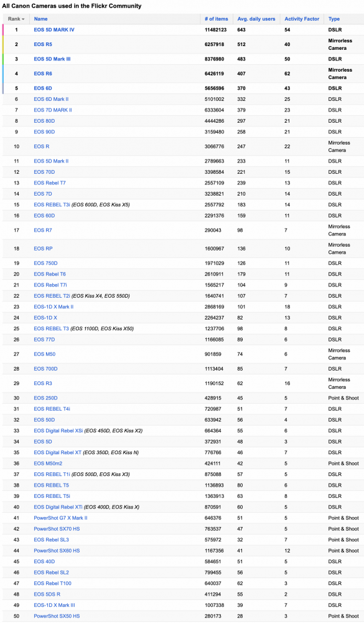Open the EOS 5D MARK IV link

coord(54,30)
